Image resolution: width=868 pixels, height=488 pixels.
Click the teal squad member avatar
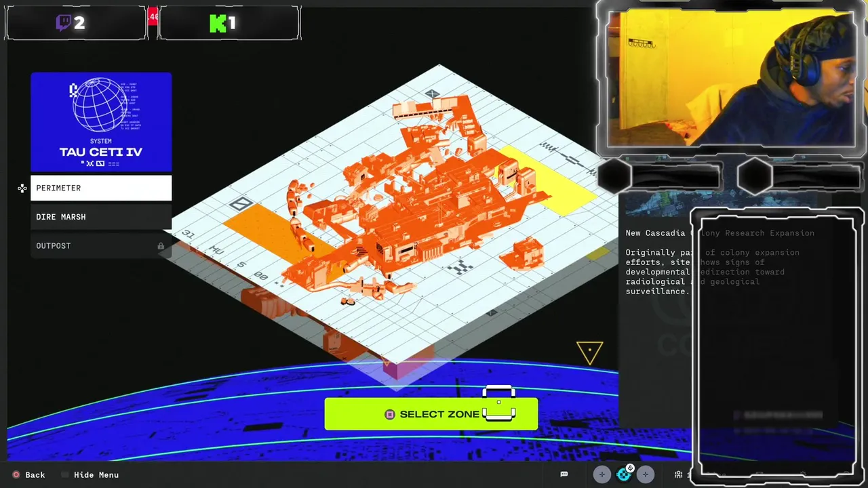coord(624,474)
